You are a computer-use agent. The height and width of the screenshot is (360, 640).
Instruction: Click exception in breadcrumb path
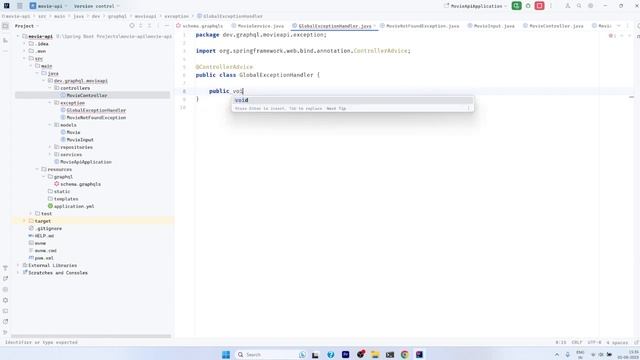point(176,16)
